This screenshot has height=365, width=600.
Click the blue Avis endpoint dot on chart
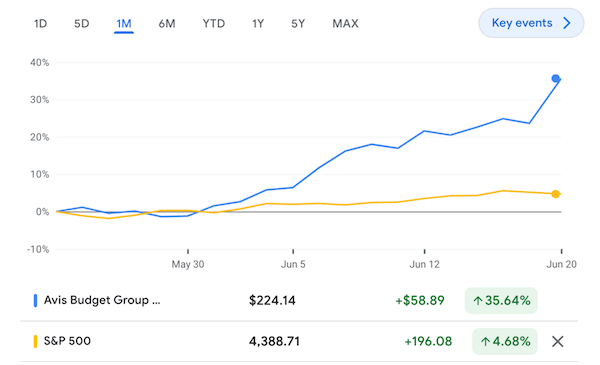555,78
